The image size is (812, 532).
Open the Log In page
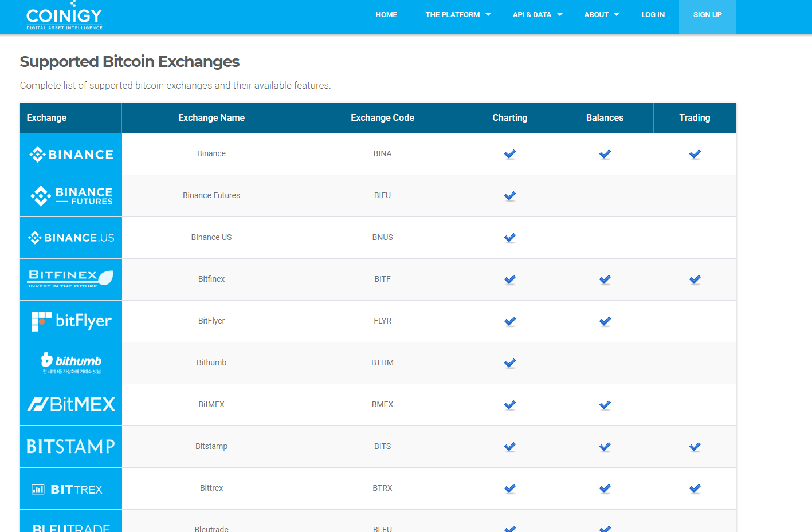(x=653, y=15)
